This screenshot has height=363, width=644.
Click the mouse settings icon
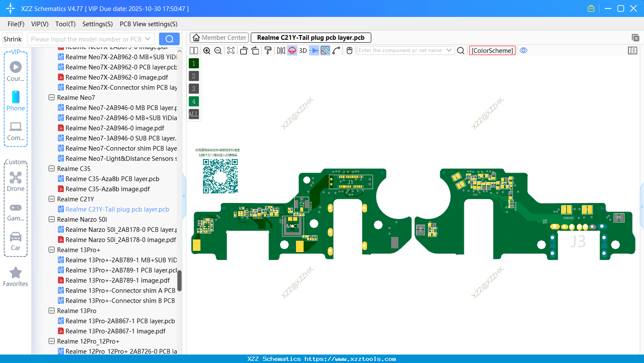click(x=349, y=50)
